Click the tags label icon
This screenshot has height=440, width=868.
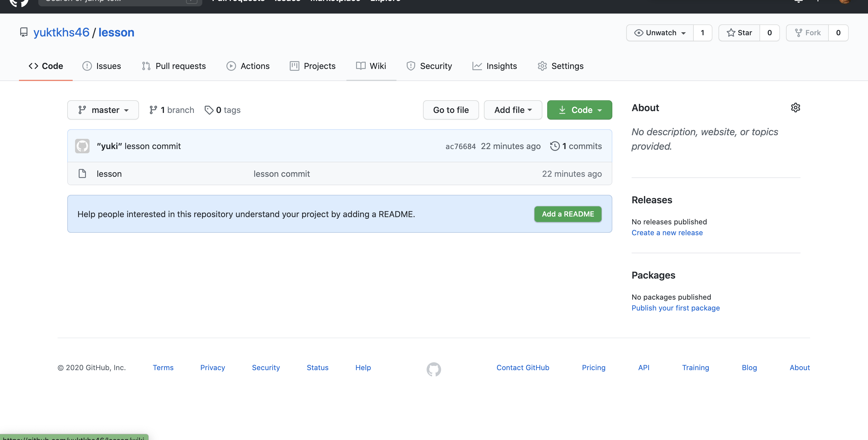[209, 110]
